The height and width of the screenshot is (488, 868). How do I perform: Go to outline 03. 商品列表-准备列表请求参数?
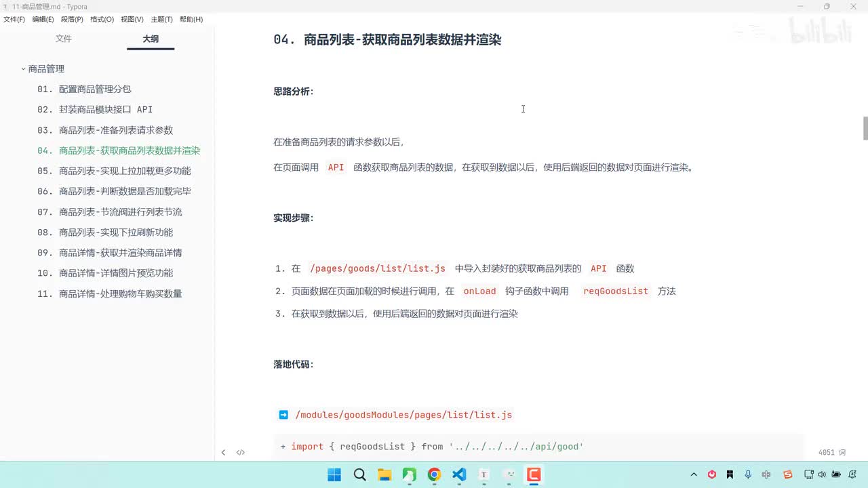105,130
